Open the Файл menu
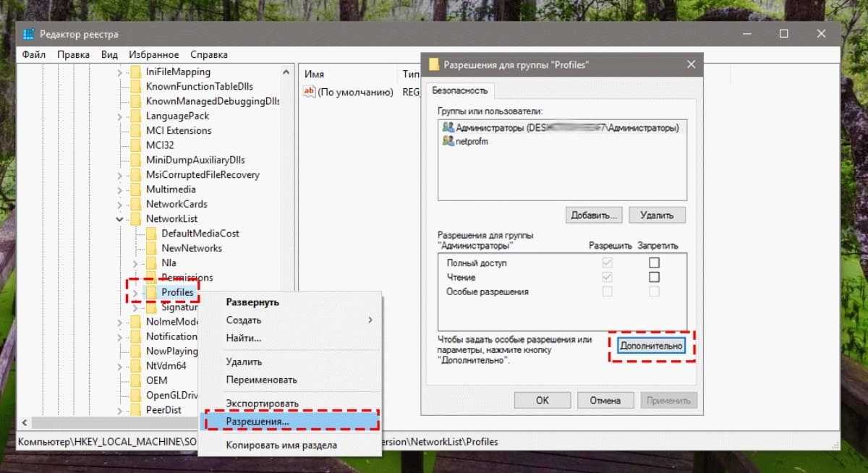 (x=34, y=54)
